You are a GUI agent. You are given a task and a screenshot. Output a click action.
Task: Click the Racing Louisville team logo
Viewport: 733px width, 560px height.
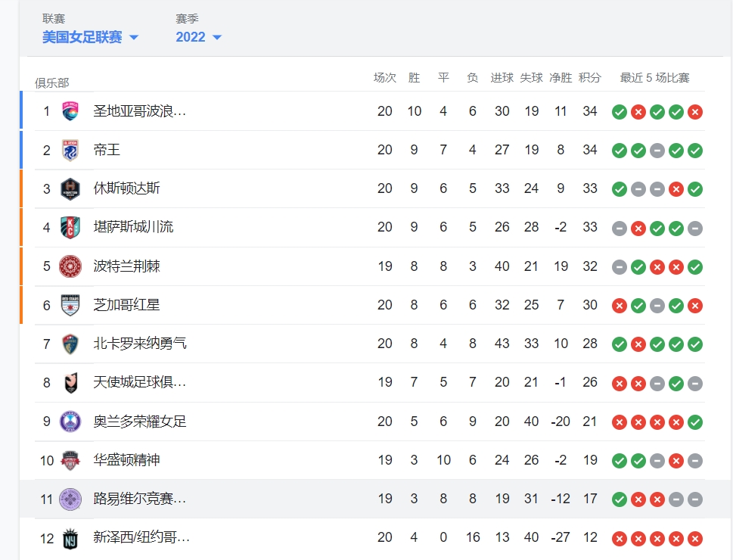tap(70, 499)
